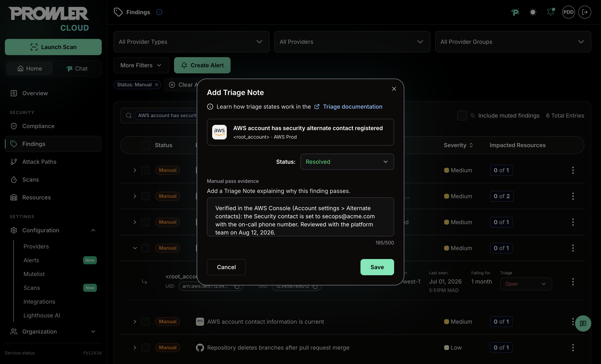The height and width of the screenshot is (364, 601).
Task: Open the All Provider Types dropdown
Action: 191,42
